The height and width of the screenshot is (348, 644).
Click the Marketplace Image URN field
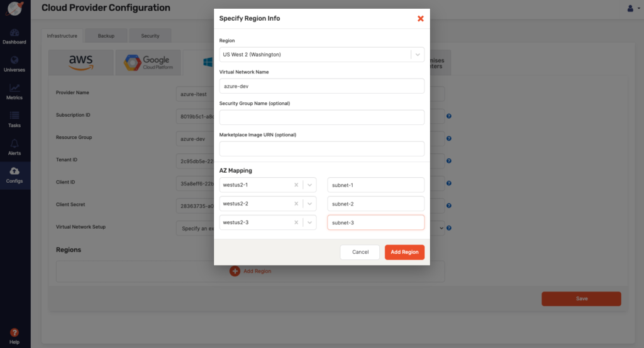pyautogui.click(x=321, y=149)
